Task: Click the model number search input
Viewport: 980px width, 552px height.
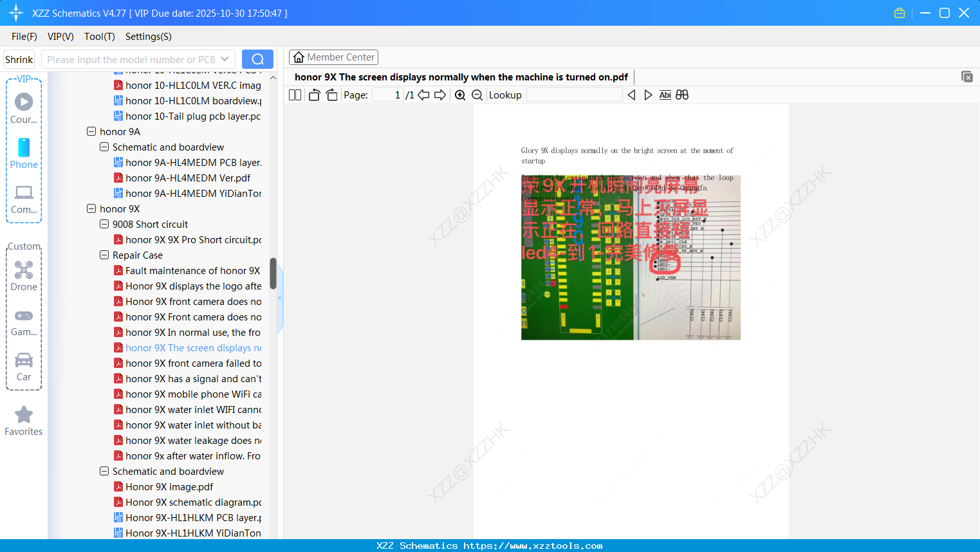Action: pyautogui.click(x=131, y=59)
